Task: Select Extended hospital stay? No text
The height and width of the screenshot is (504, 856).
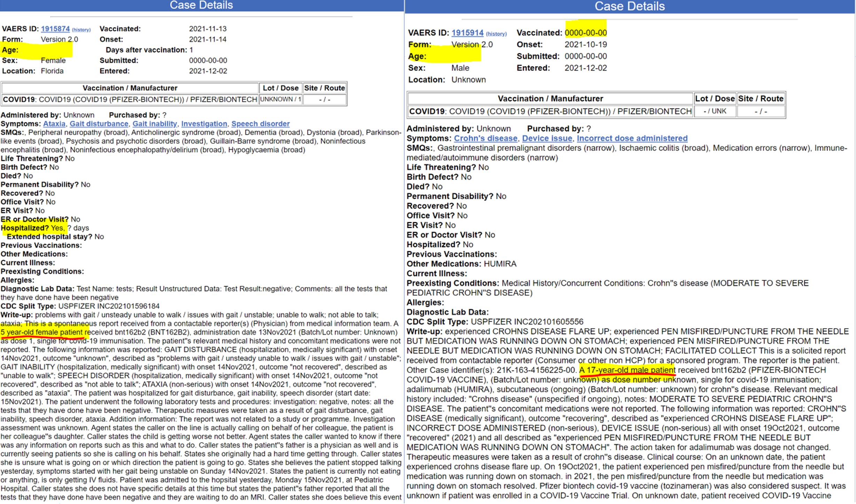Action: [55, 237]
